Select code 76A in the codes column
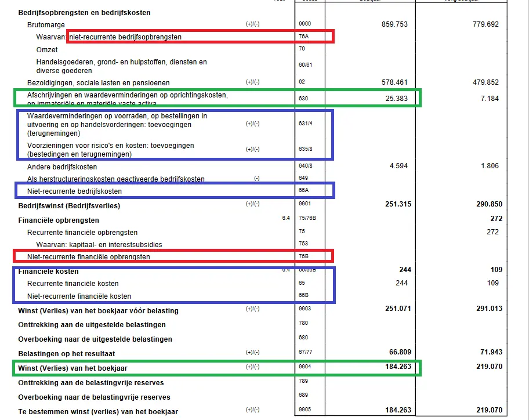Image resolution: width=529 pixels, height=420 pixels. tap(303, 37)
